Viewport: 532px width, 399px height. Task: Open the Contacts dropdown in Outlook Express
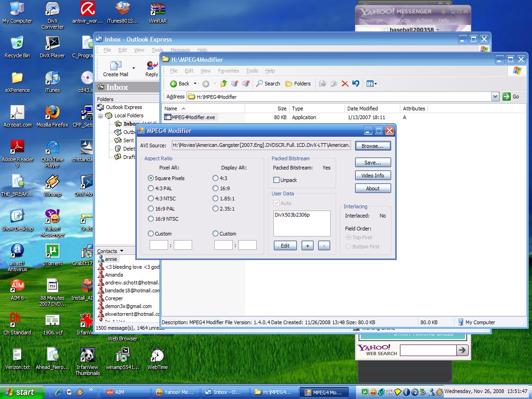(x=121, y=251)
